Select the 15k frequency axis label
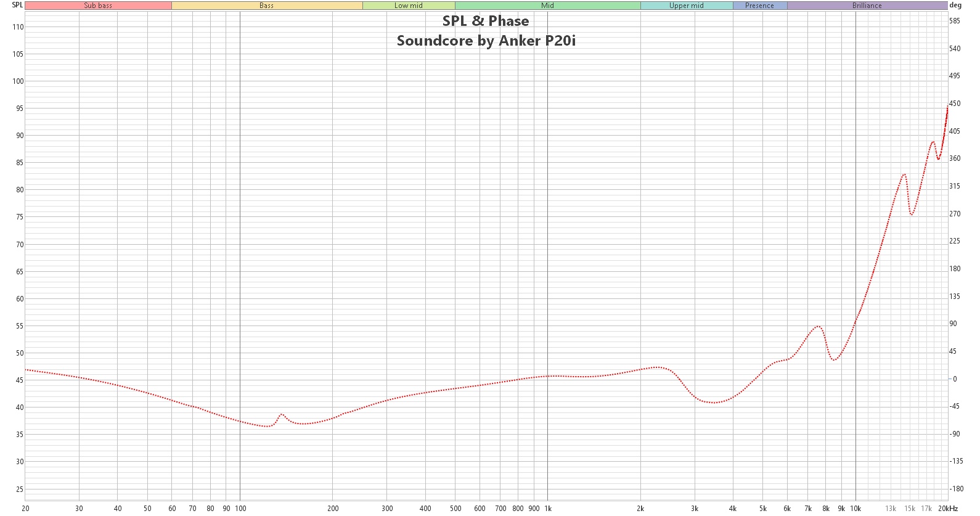This screenshot has height=516, width=980. [910, 509]
